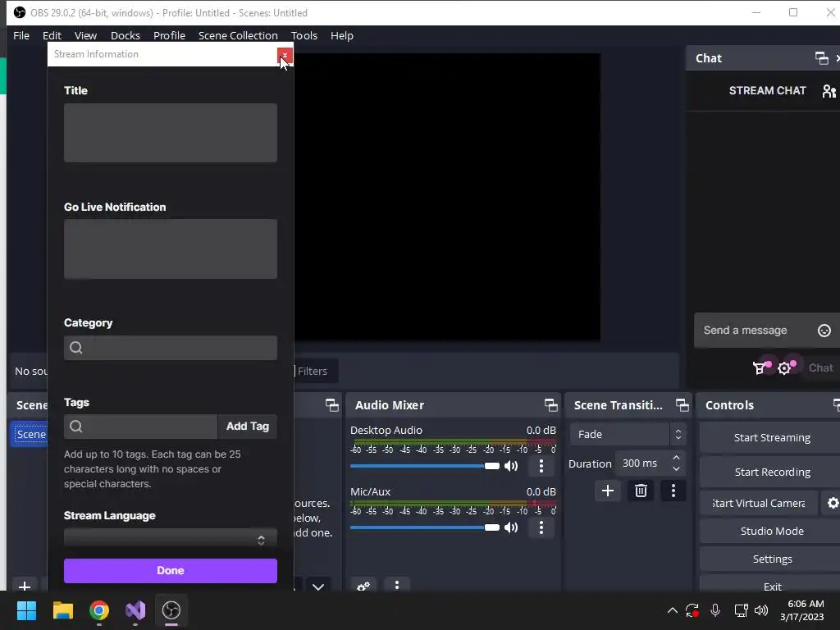Delete the selected scene transition
The height and width of the screenshot is (630, 840).
point(641,491)
